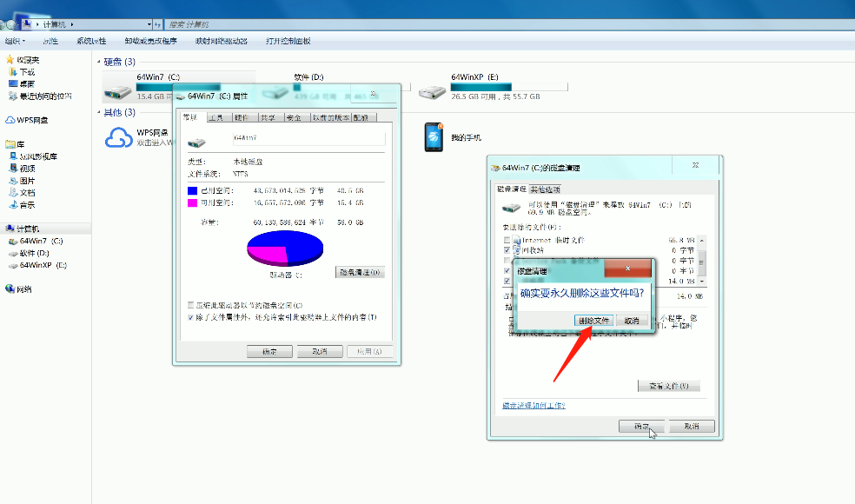Click the 磁盘清理(D) button in properties window
The height and width of the screenshot is (504, 855).
tap(360, 272)
